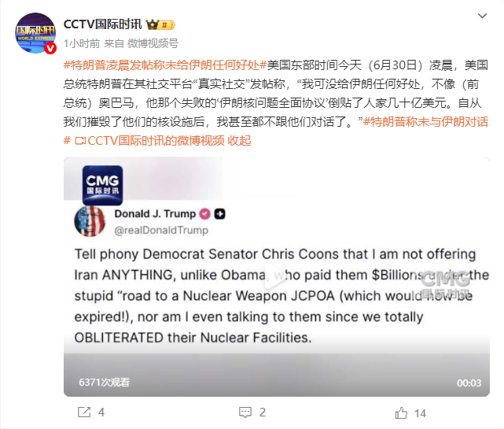This screenshot has height=429, width=504.
Task: Click the red V verification badge
Action: (x=50, y=48)
